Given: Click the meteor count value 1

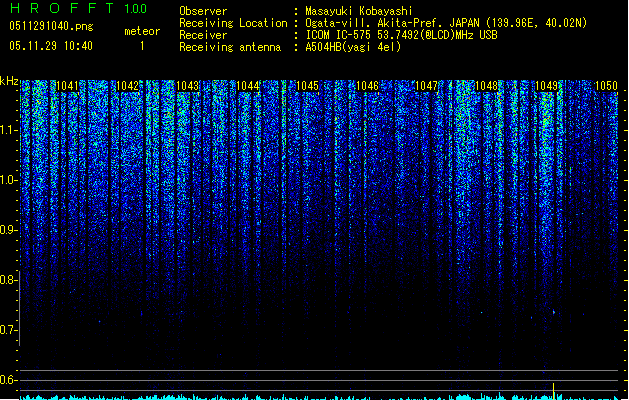Looking at the screenshot, I should (x=142, y=46).
